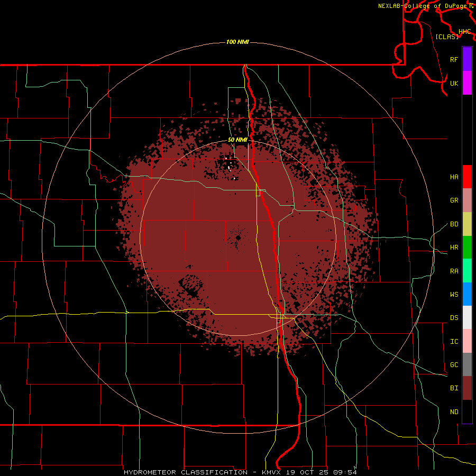This screenshot has width=476, height=476.
Task: Click the "UK" legend label text
Action: tap(454, 83)
